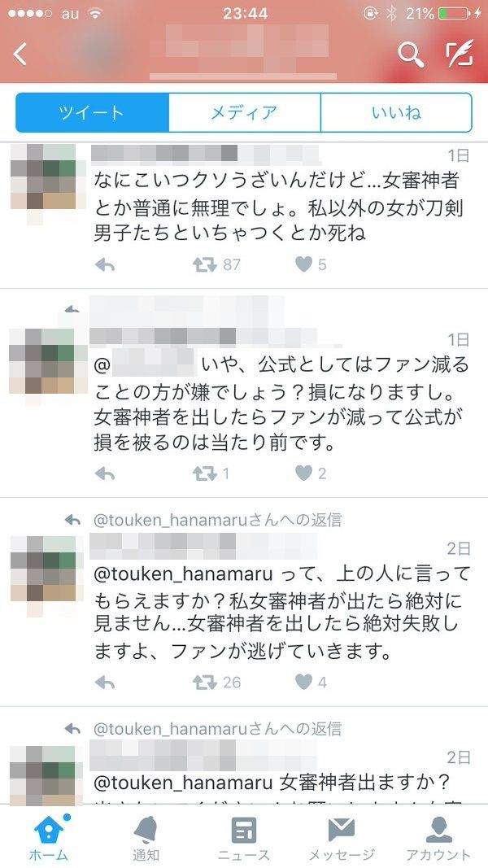Open the ホーム tab in bottom bar
Screen dimensions: 488x868
pyautogui.click(x=49, y=837)
